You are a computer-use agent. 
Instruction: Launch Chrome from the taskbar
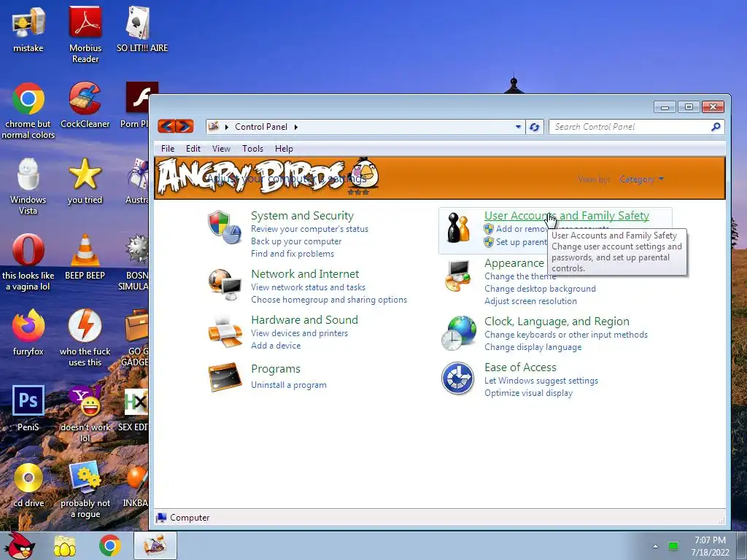109,545
